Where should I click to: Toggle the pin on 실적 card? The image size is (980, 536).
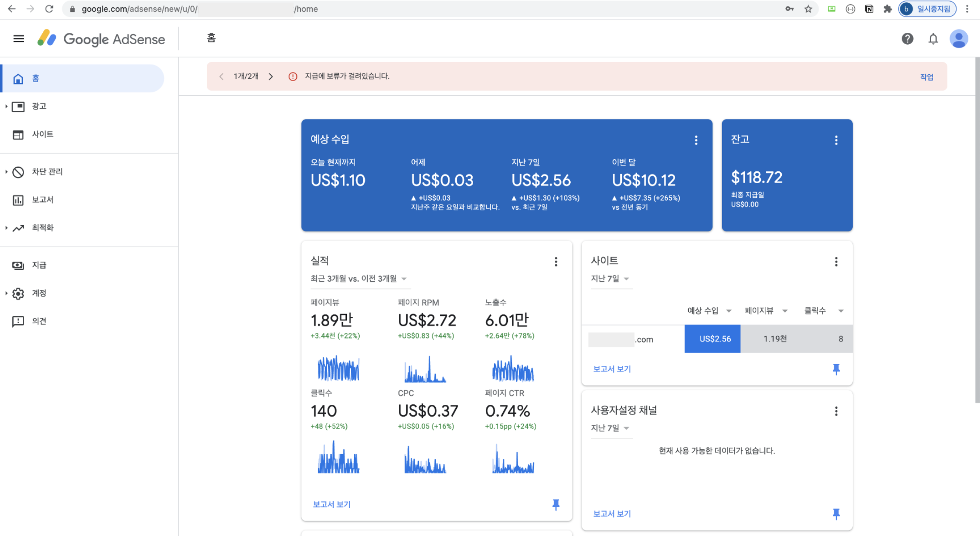(x=556, y=504)
